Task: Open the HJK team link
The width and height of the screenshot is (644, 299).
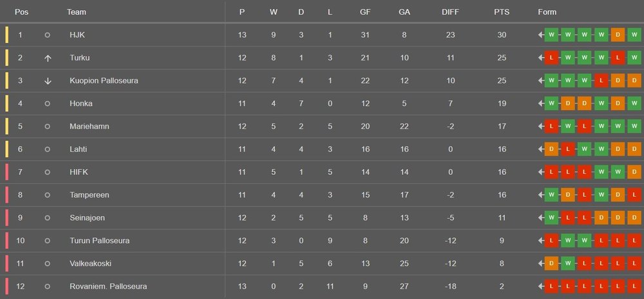Action: click(77, 35)
